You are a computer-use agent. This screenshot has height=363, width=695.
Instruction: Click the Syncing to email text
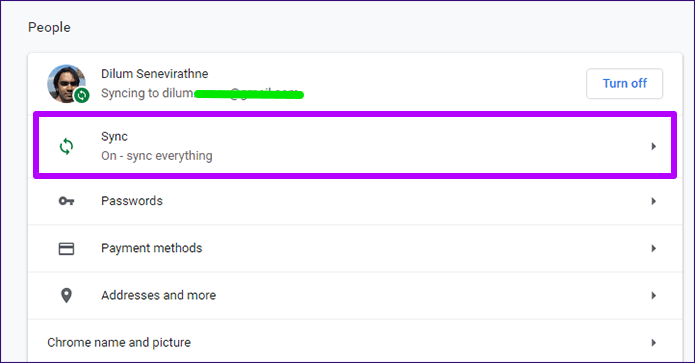pyautogui.click(x=202, y=94)
